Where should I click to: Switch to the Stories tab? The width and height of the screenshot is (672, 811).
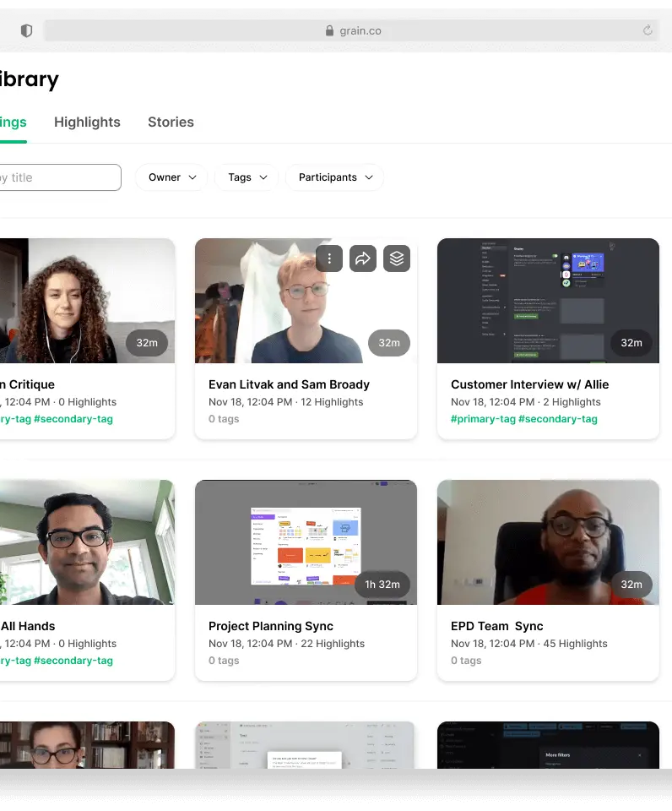pyautogui.click(x=171, y=122)
